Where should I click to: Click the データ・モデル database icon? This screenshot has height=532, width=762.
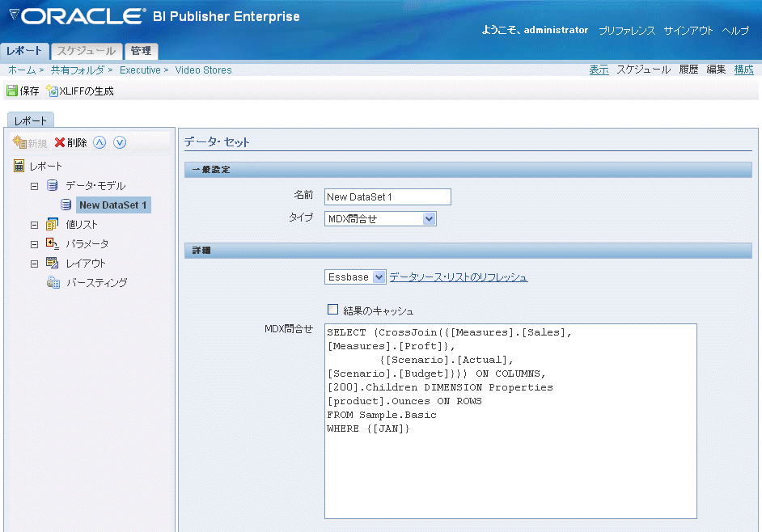[52, 185]
